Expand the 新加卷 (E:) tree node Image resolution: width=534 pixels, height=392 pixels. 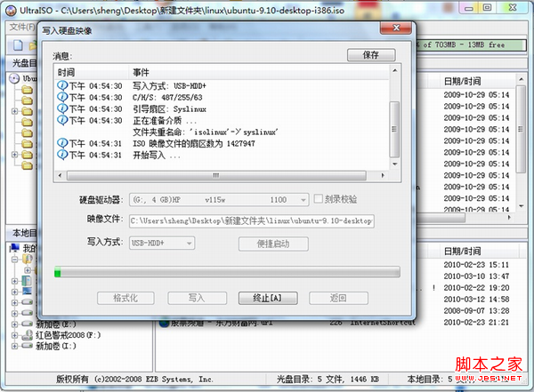coord(14,324)
